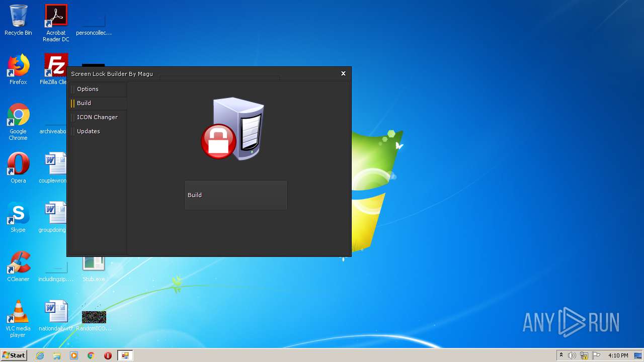Close the Screen Lock Builder window

[x=344, y=73]
